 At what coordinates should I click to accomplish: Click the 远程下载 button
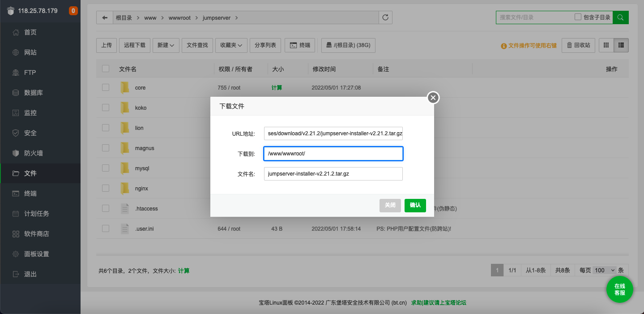(x=135, y=45)
